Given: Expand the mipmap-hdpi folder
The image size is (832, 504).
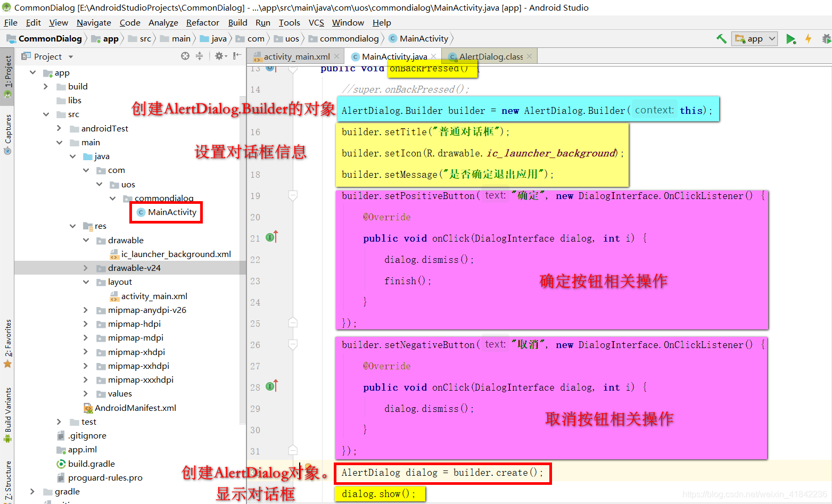Looking at the screenshot, I should point(86,324).
